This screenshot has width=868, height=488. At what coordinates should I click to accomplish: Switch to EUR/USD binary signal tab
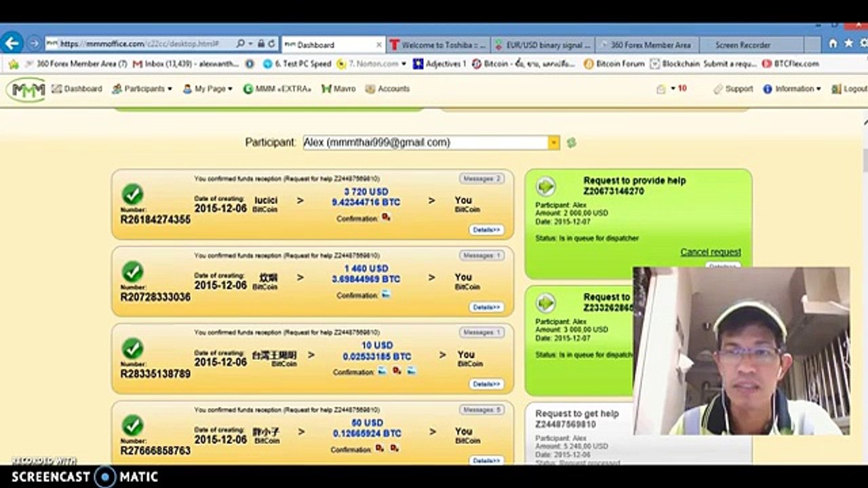[x=543, y=45]
